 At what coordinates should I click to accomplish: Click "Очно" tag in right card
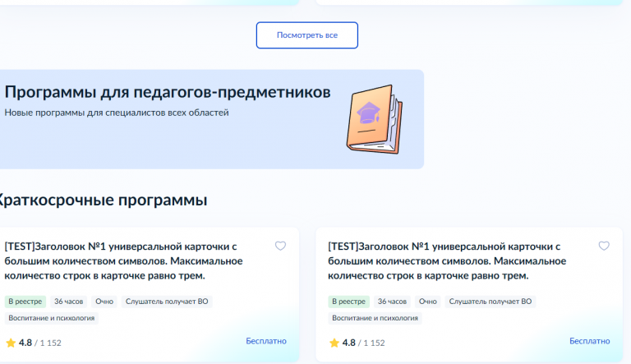pyautogui.click(x=428, y=302)
